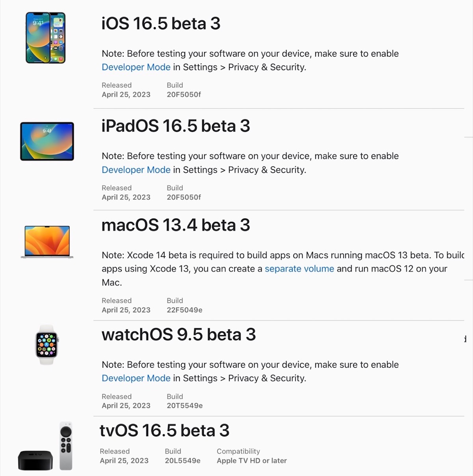Click the colorful wallpaper thumbnail on the iPad image
Image resolution: width=473 pixels, height=476 pixels.
[47, 141]
